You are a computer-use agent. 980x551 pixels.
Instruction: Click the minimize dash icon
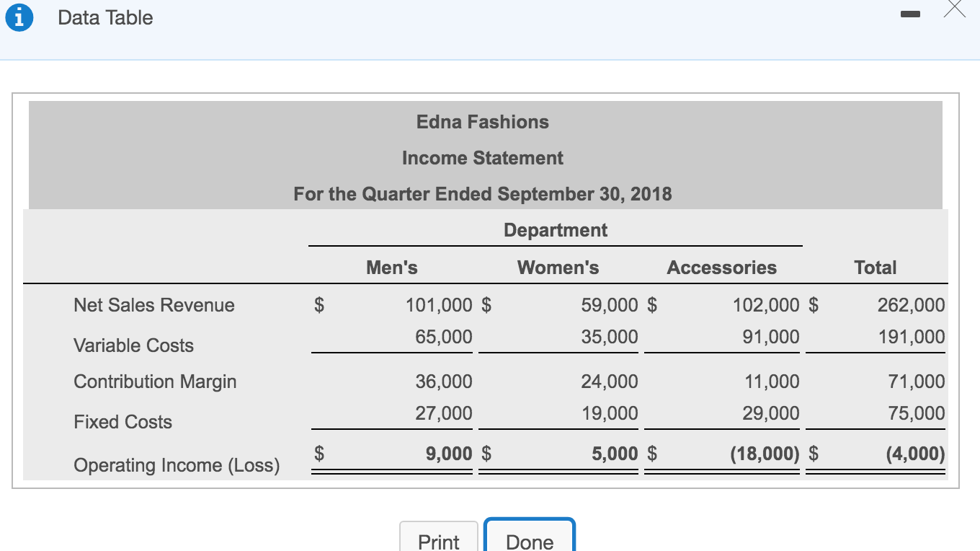tap(910, 14)
